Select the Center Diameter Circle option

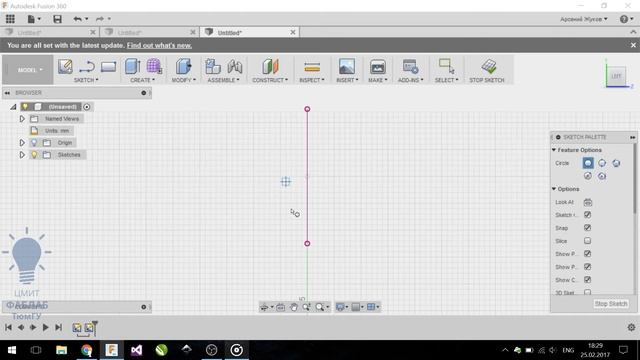tap(588, 163)
